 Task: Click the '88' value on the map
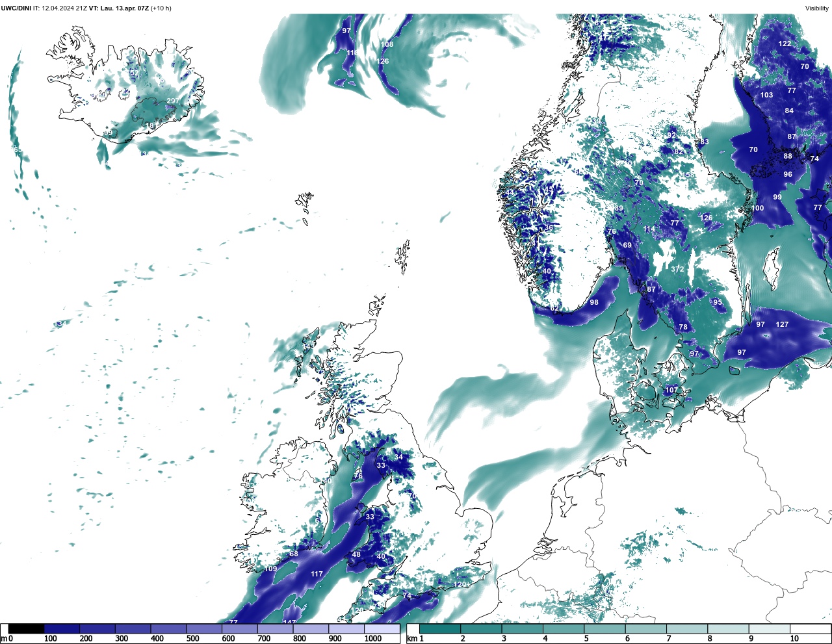(788, 156)
